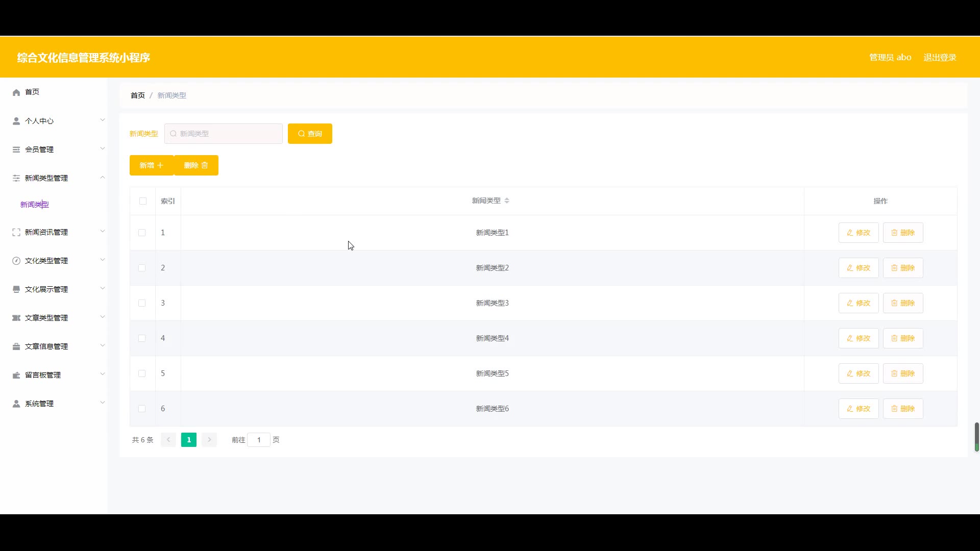Viewport: 980px width, 551px height.
Task: Expand the 文化展示管理 menu chevron
Action: coord(103,289)
